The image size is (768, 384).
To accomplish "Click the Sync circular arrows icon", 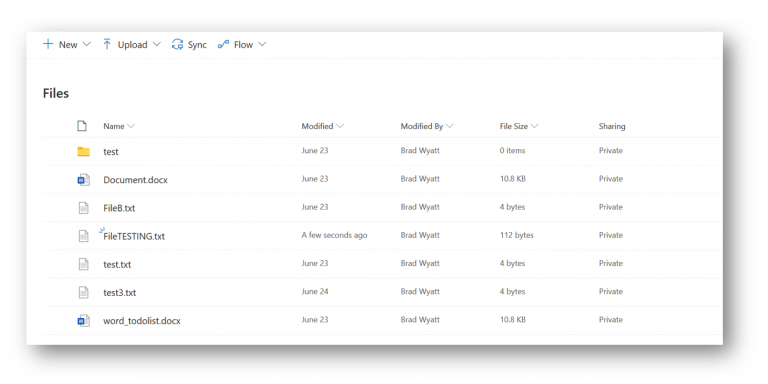I will pos(177,45).
